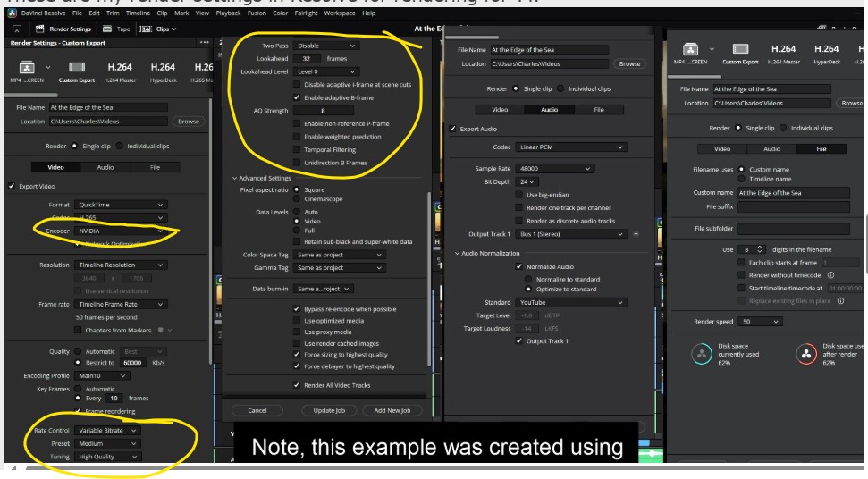Switch to Video tab in the File settings panel
Image resolution: width=868 pixels, height=479 pixels.
[x=722, y=148]
